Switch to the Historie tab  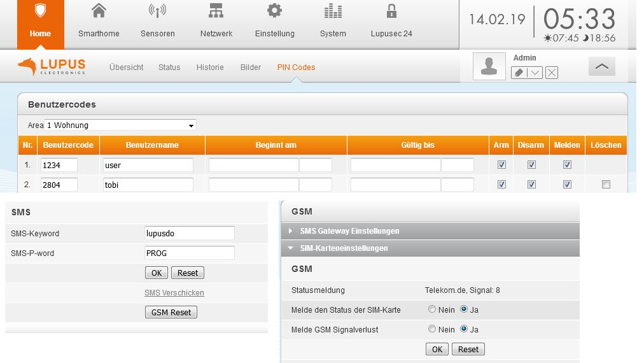(x=210, y=68)
